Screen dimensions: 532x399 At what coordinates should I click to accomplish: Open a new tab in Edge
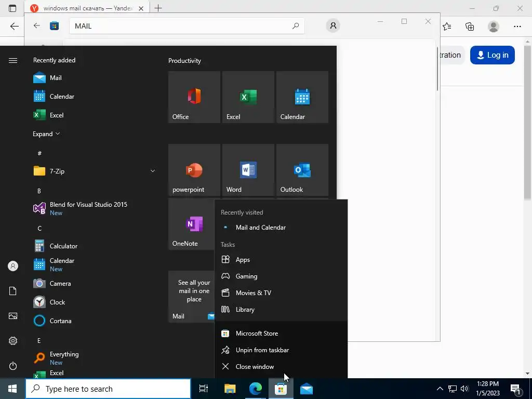click(158, 8)
